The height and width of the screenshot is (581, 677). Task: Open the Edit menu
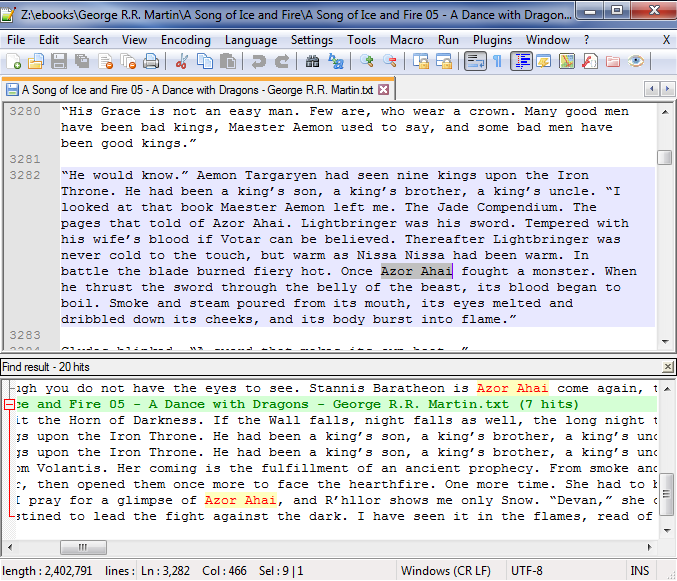coord(49,40)
